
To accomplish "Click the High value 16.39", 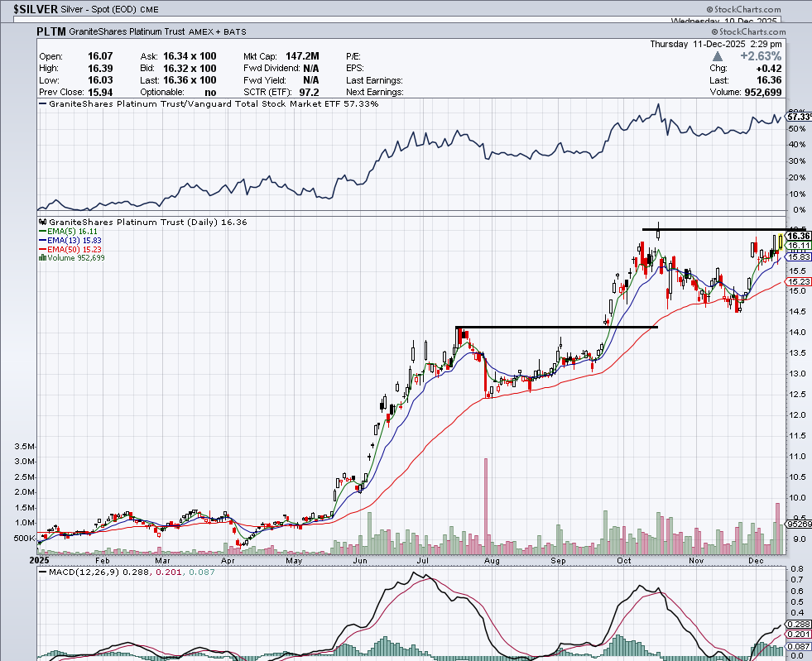I will coord(100,69).
